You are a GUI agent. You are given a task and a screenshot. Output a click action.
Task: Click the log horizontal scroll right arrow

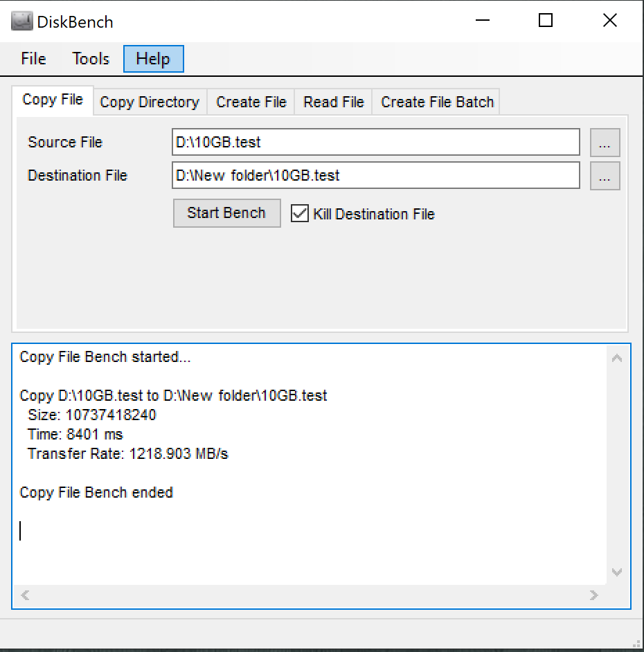(593, 595)
